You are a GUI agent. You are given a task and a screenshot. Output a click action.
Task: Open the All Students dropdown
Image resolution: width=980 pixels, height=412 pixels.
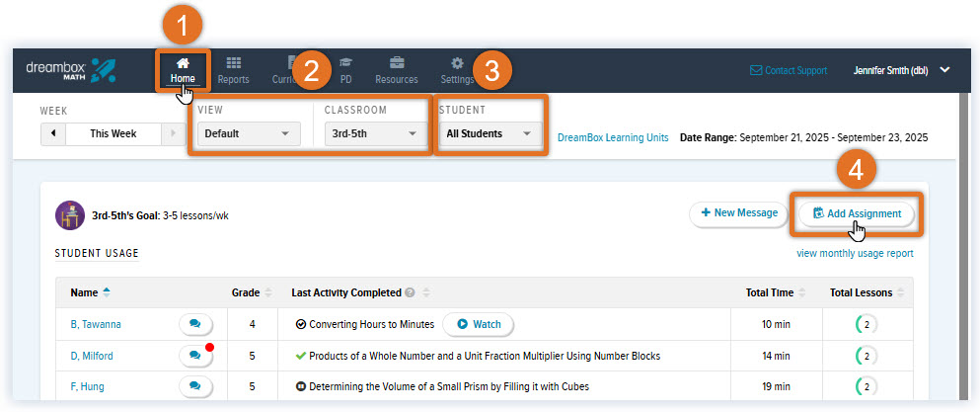pyautogui.click(x=490, y=133)
